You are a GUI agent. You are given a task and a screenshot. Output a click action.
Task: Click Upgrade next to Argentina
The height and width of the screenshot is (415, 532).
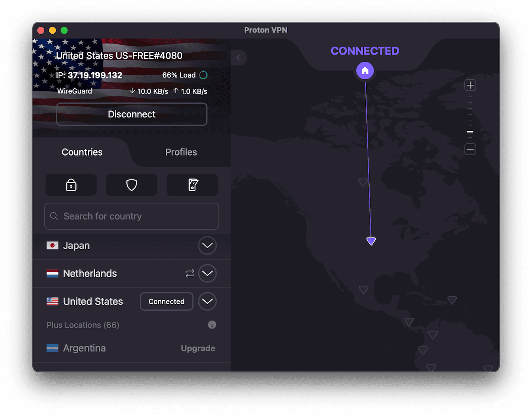click(198, 348)
